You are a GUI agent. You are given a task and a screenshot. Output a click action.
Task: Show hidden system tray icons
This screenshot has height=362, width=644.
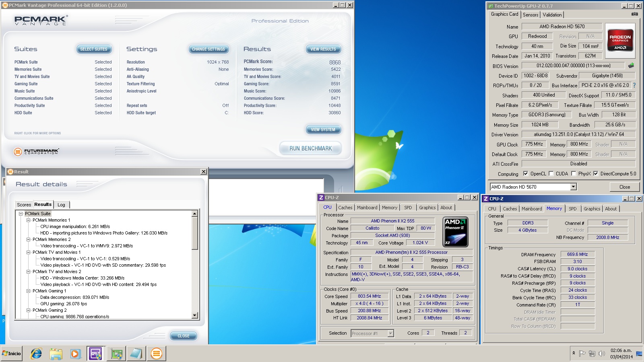pyautogui.click(x=574, y=353)
